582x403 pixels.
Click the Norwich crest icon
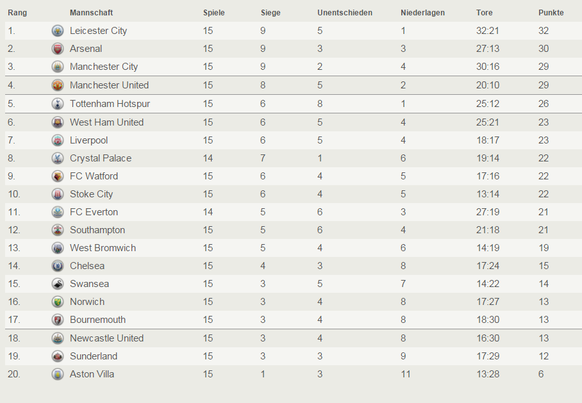58,302
